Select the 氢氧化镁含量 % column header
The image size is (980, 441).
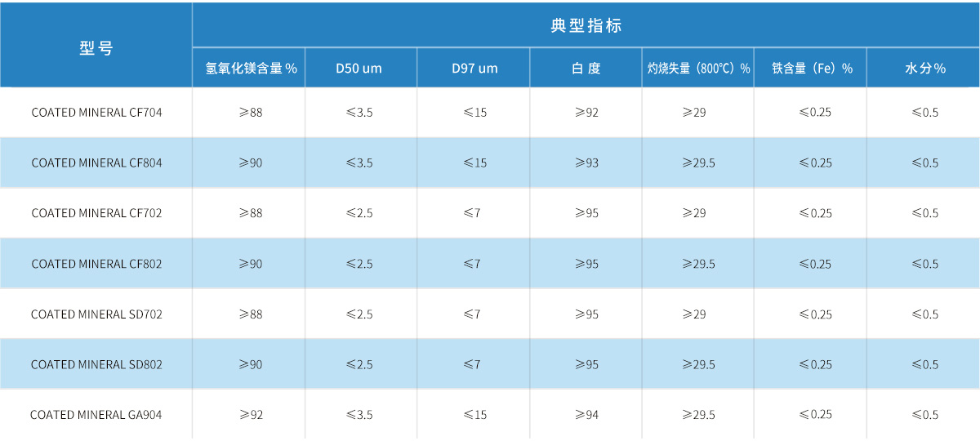pos(249,69)
